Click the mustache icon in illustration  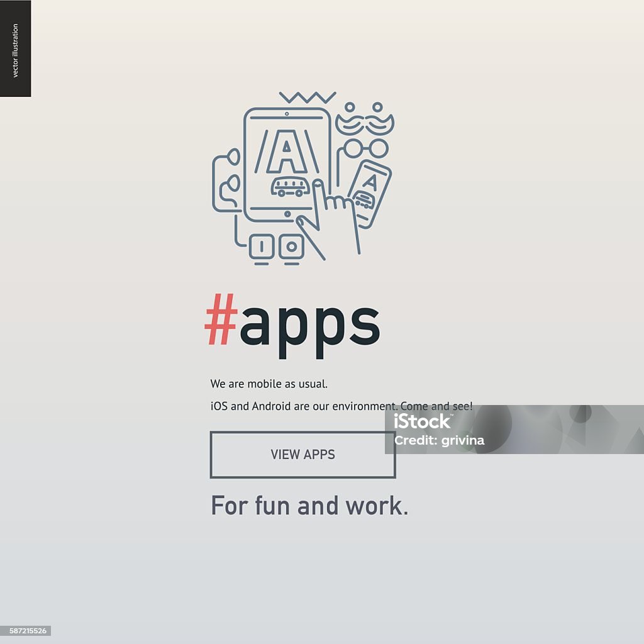[365, 124]
